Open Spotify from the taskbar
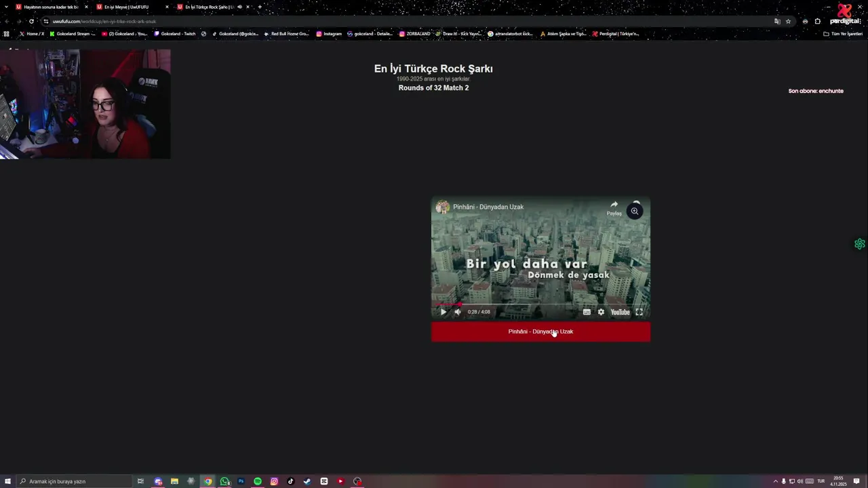The width and height of the screenshot is (868, 488). 258,481
